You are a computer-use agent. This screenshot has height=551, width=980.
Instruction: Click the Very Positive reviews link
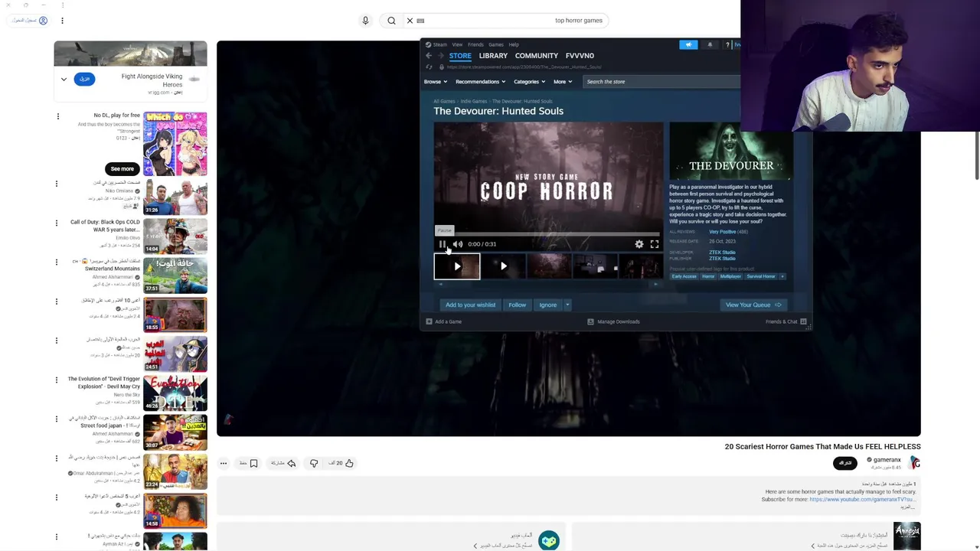point(722,232)
